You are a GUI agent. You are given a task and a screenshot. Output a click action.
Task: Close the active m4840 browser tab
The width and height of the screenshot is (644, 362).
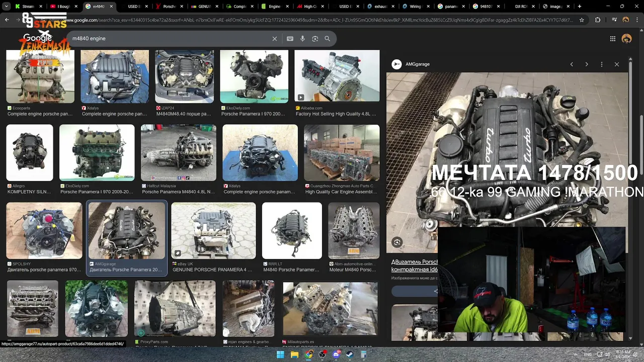coord(111,7)
